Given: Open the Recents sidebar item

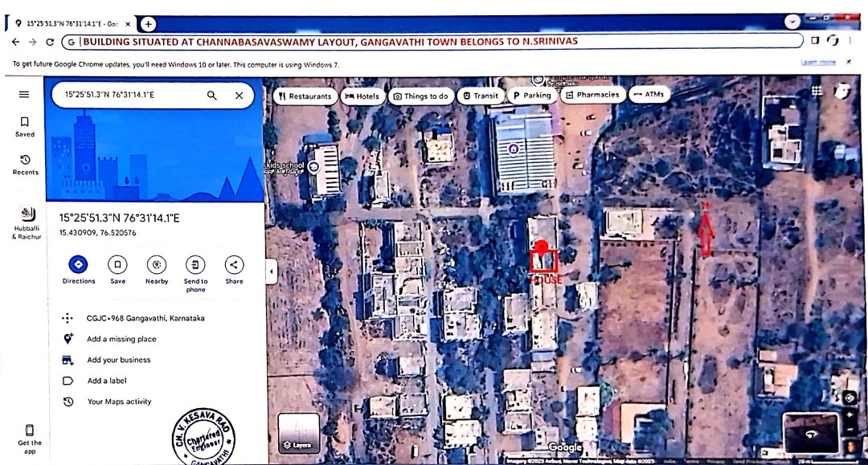Looking at the screenshot, I should (x=26, y=165).
